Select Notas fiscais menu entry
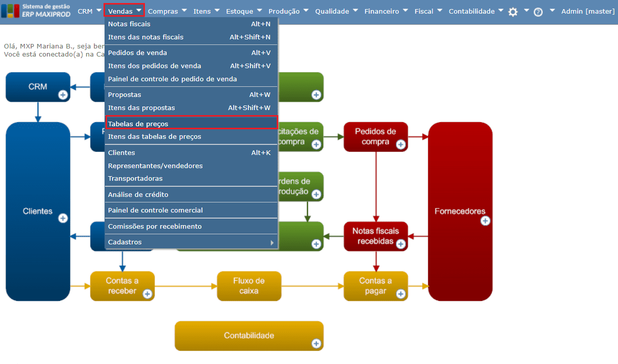 pos(191,24)
